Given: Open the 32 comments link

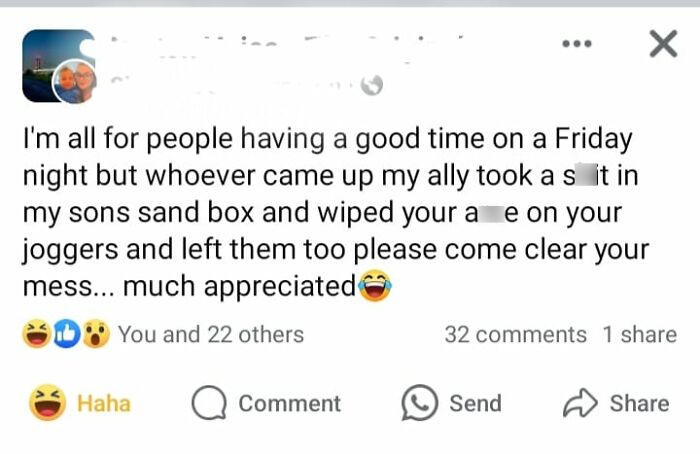Looking at the screenshot, I should 515,334.
